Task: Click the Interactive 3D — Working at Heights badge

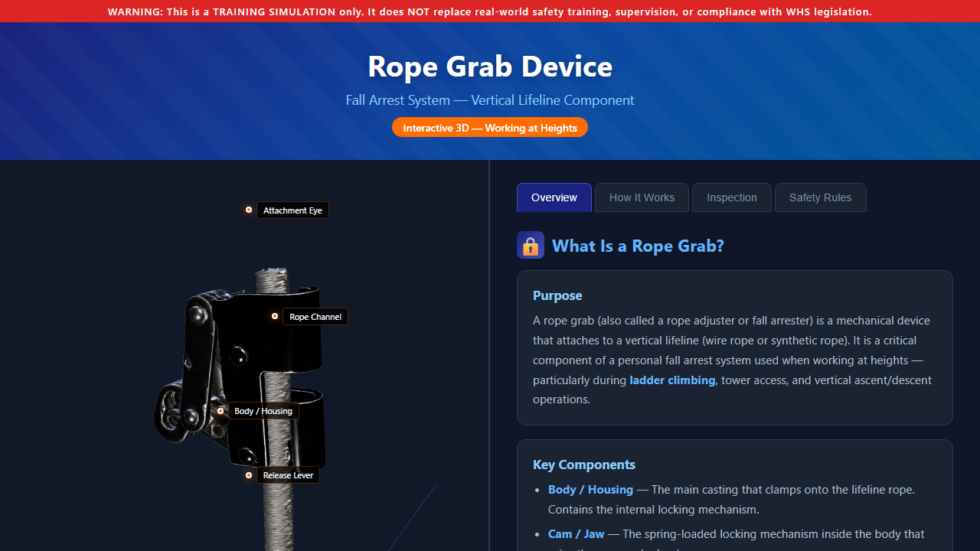Action: [490, 128]
